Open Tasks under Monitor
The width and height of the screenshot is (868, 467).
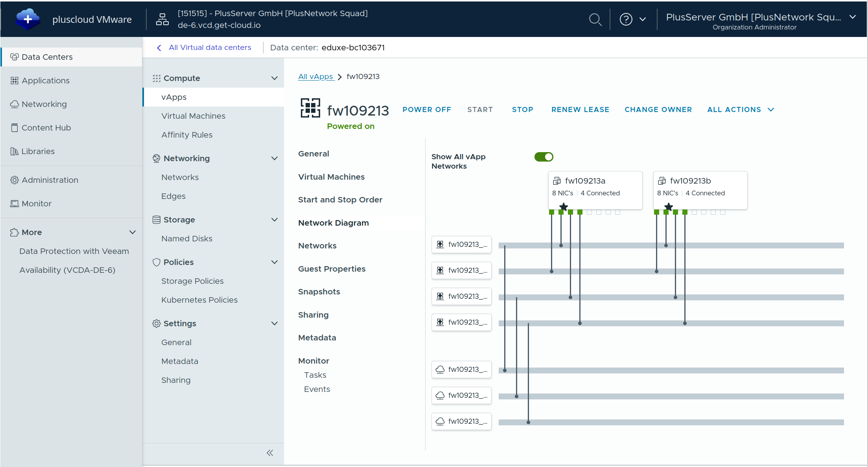315,375
